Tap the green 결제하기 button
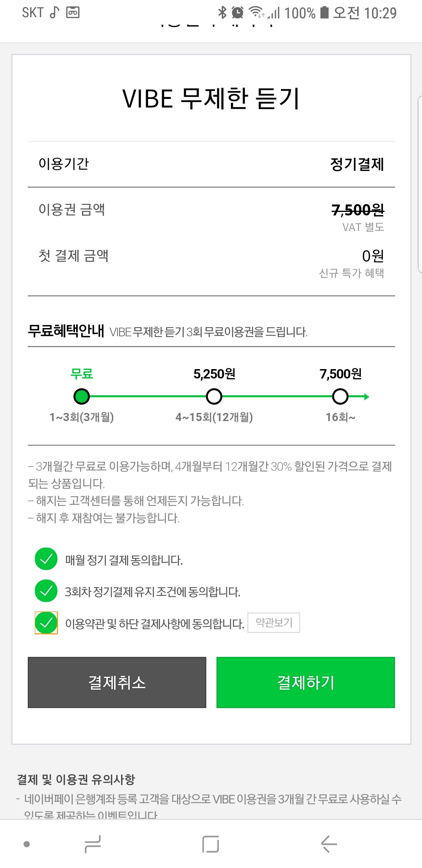This screenshot has height=868, width=422. click(306, 682)
